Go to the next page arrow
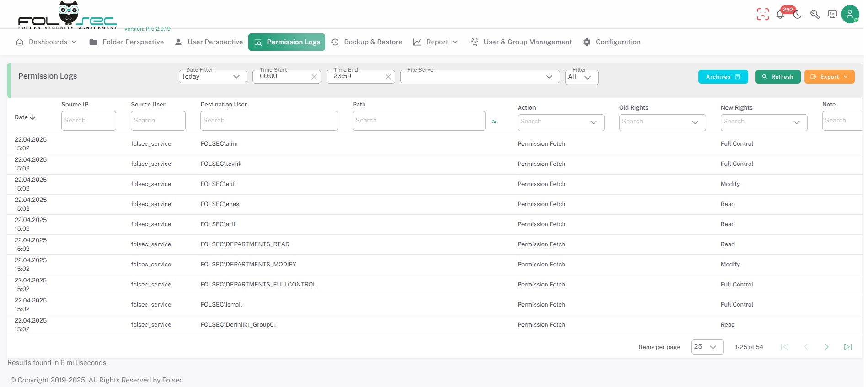The width and height of the screenshot is (868, 387). coord(826,347)
